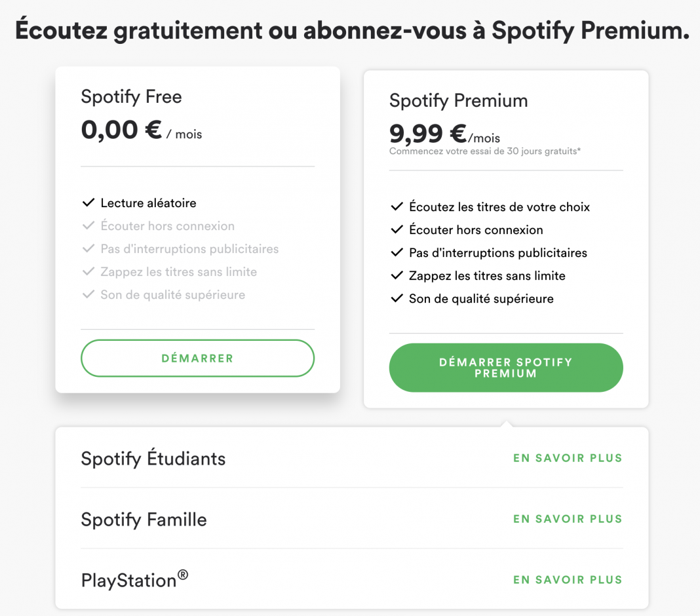Screen dimensions: 700x616
Task: Click the DÉMARRER button on Spotify Free
Action: [x=197, y=358]
